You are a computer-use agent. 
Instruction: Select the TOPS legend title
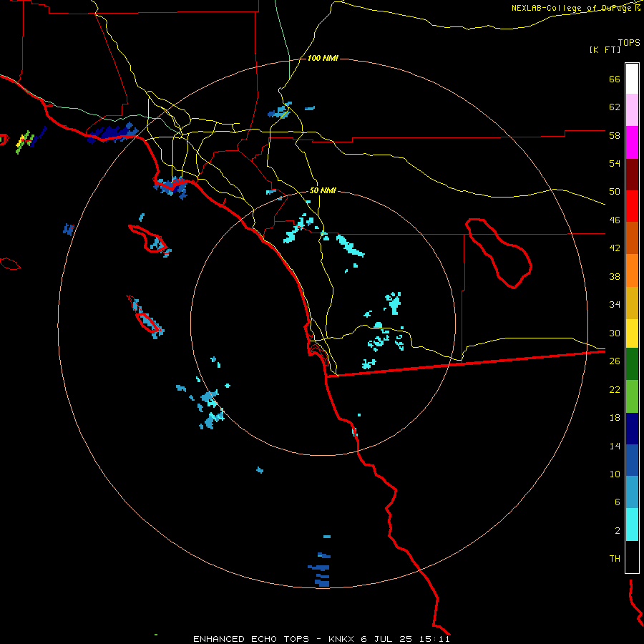click(x=629, y=43)
